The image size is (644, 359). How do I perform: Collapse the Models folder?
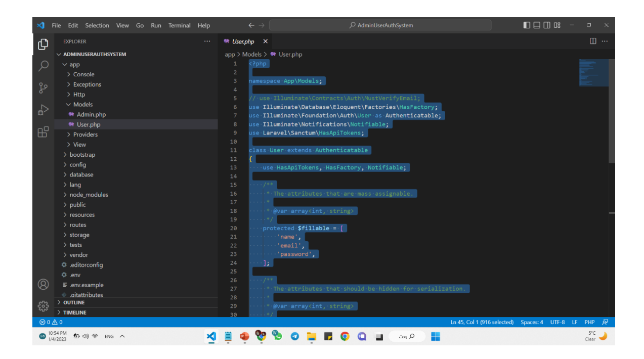pos(82,105)
